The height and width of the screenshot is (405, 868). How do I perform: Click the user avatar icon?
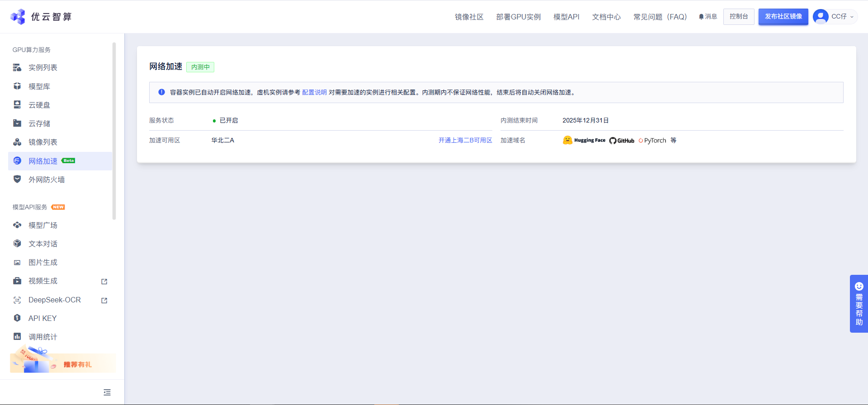point(821,17)
